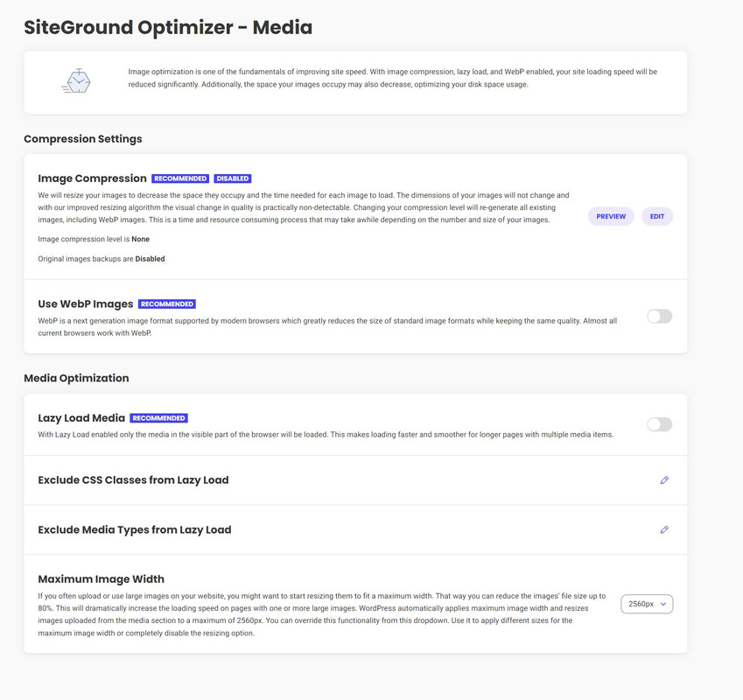Click the Compression Settings section heading
Image resolution: width=743 pixels, height=700 pixels.
click(x=83, y=139)
